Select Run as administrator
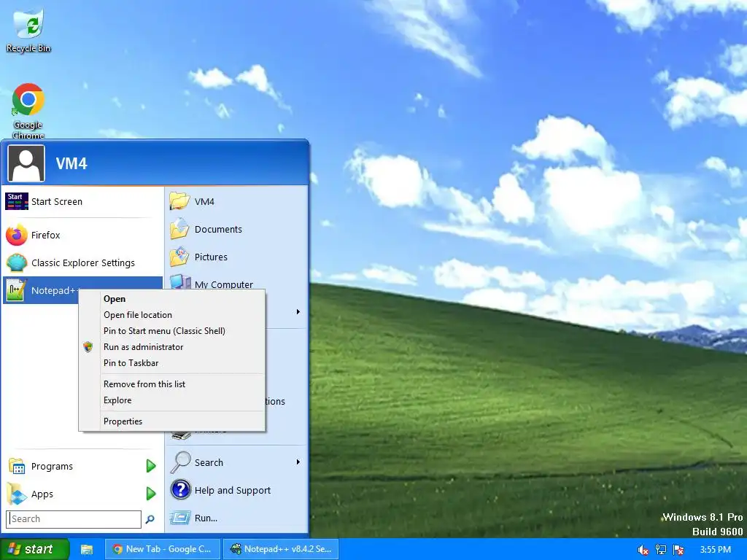The image size is (747, 560). coord(172,347)
